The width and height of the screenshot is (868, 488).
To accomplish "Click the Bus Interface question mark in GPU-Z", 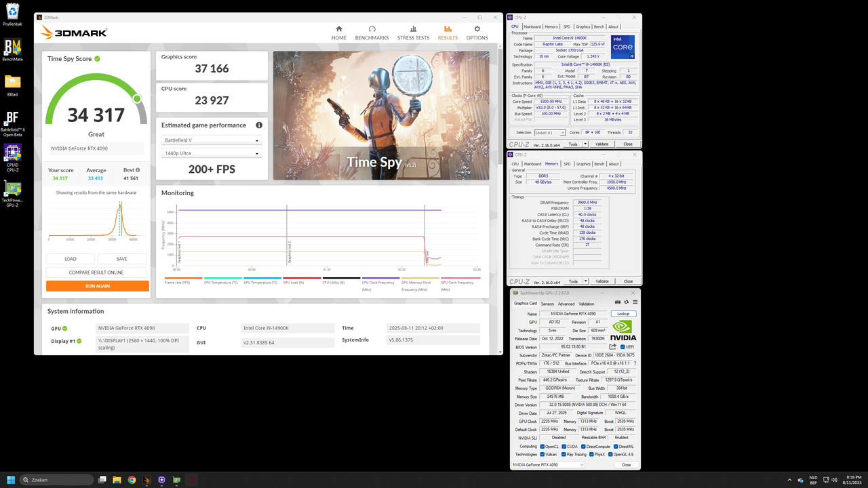I will [635, 363].
